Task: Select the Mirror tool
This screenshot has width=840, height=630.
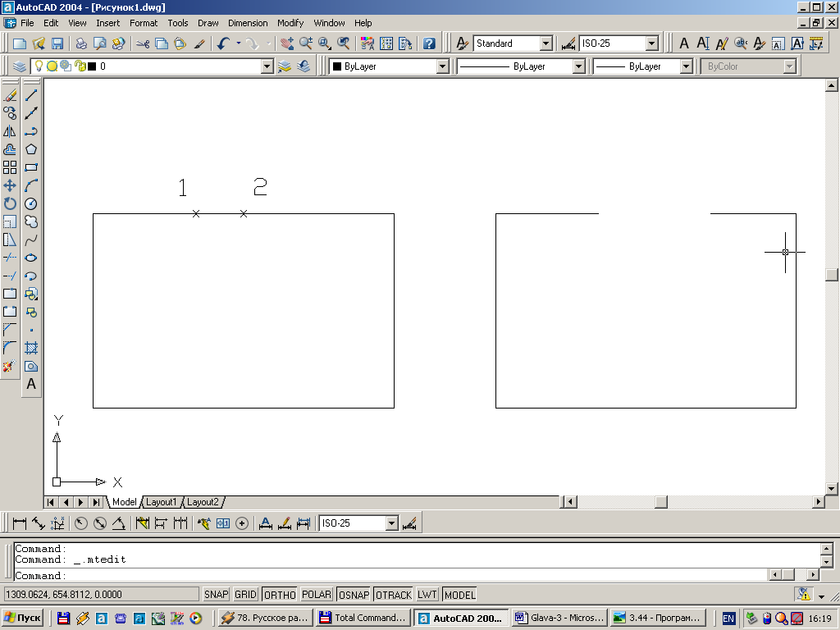Action: click(x=10, y=131)
